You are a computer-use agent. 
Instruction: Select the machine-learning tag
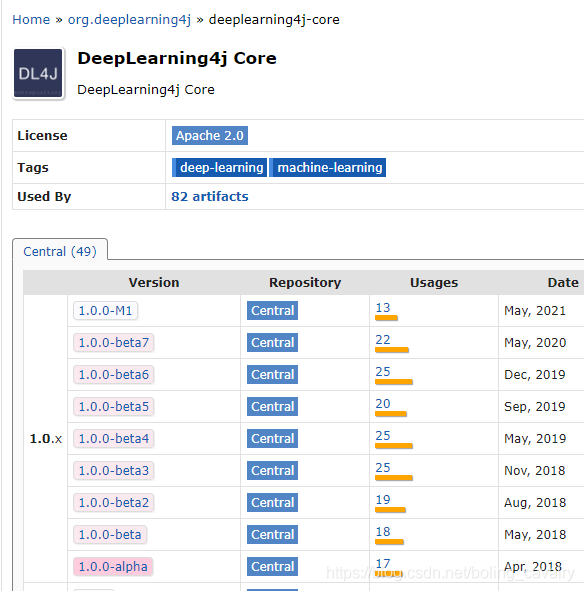(x=328, y=167)
